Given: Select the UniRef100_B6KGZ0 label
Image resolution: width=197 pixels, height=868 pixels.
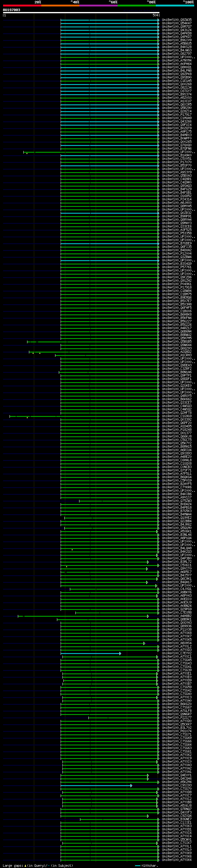Looking at the screenshot, I should (x=177, y=704).
